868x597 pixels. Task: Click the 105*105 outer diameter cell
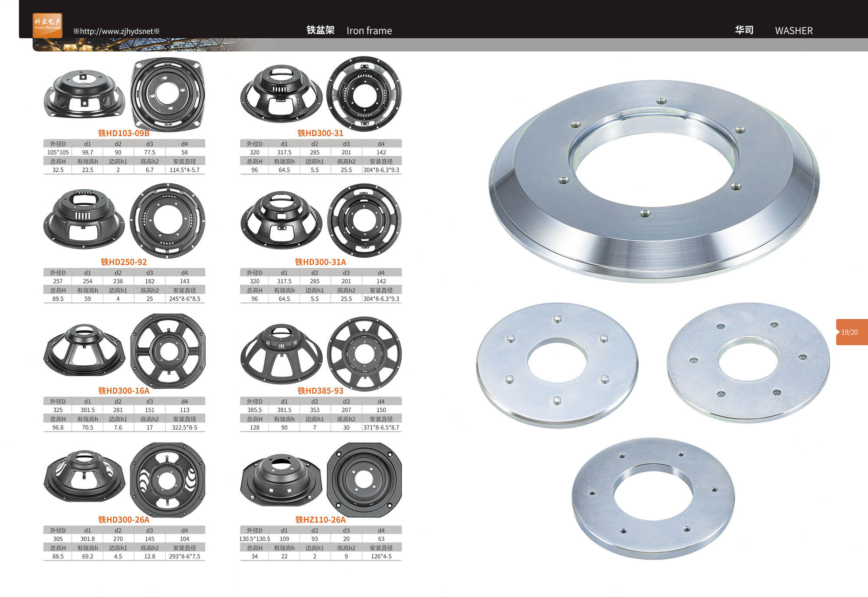(x=58, y=152)
